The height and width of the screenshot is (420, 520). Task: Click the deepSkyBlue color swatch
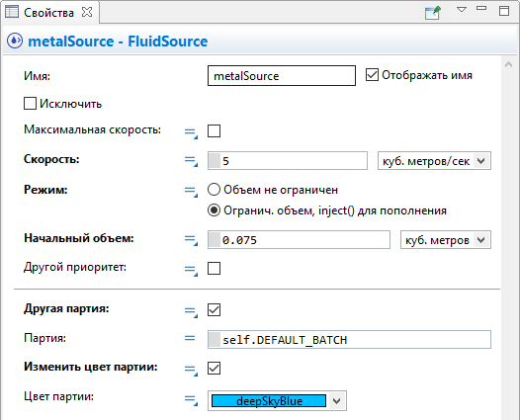[x=269, y=401]
